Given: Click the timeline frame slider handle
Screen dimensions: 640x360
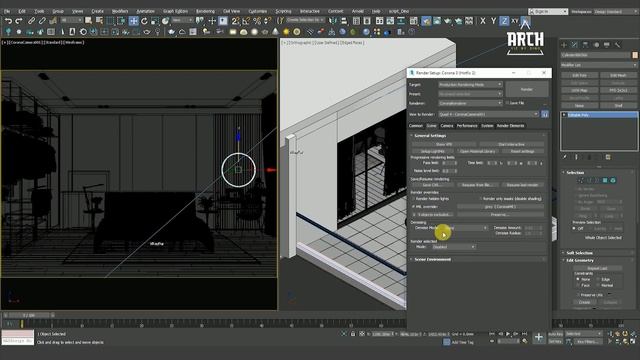Looking at the screenshot, I should (29, 315).
